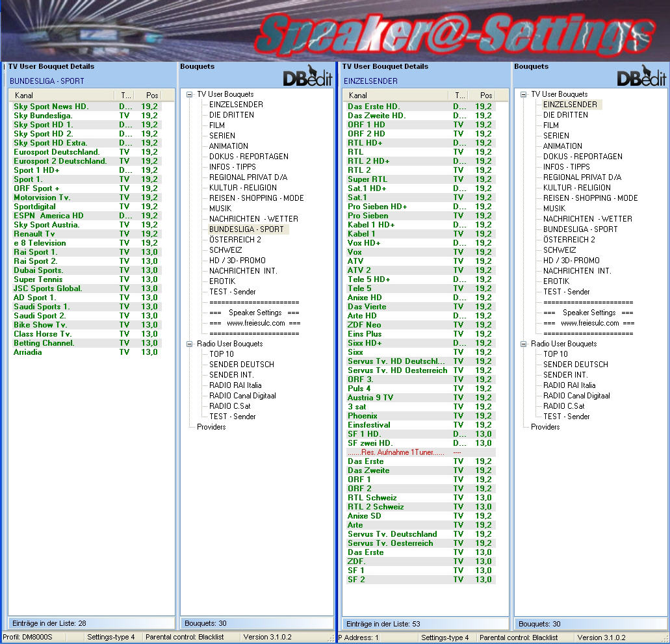Open ÖSTERREICH 2 bouquet in the left tree
Screen dimensions: 670x644
(235, 240)
